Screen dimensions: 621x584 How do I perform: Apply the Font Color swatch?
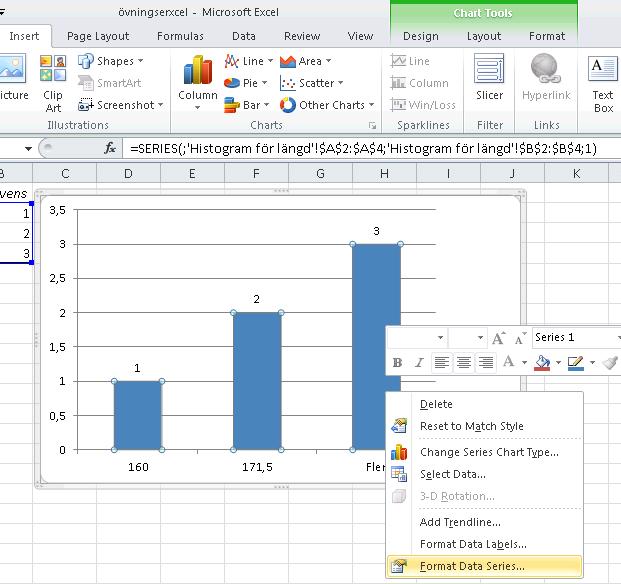click(509, 362)
